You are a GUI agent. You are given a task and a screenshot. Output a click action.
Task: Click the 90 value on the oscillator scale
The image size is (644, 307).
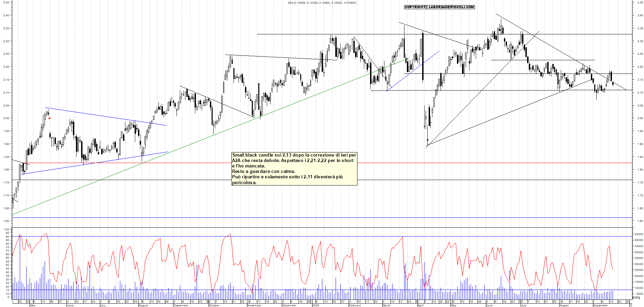pos(7,237)
